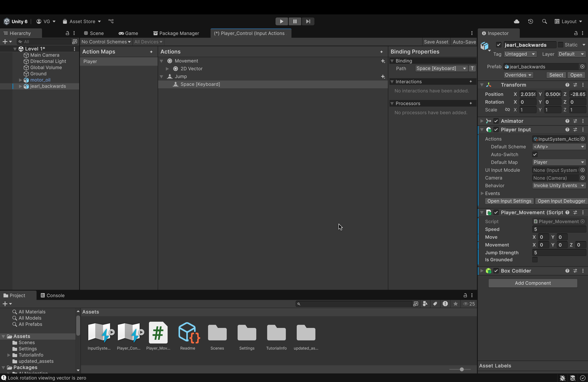
Task: Switch to the Package Manager tab
Action: [x=176, y=33]
